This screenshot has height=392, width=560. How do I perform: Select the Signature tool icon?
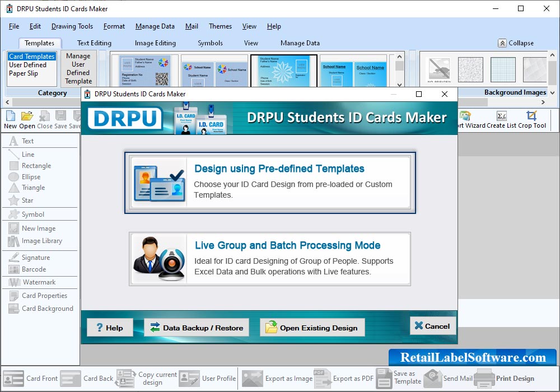[x=14, y=258]
